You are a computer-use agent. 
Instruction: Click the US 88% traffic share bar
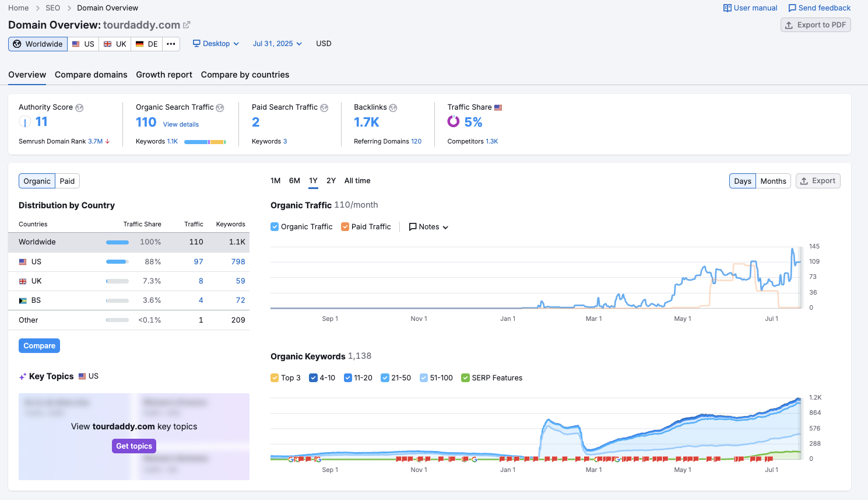(x=117, y=262)
